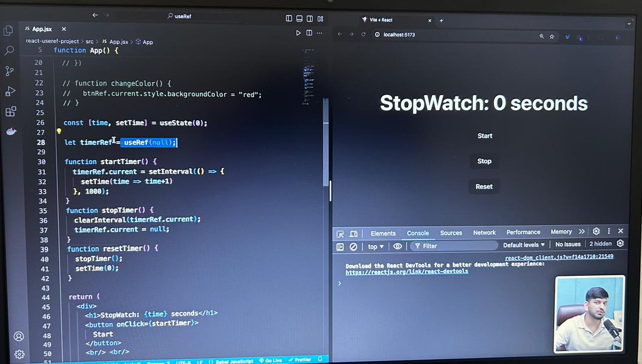Click the Stop button on the page

pyautogui.click(x=484, y=161)
